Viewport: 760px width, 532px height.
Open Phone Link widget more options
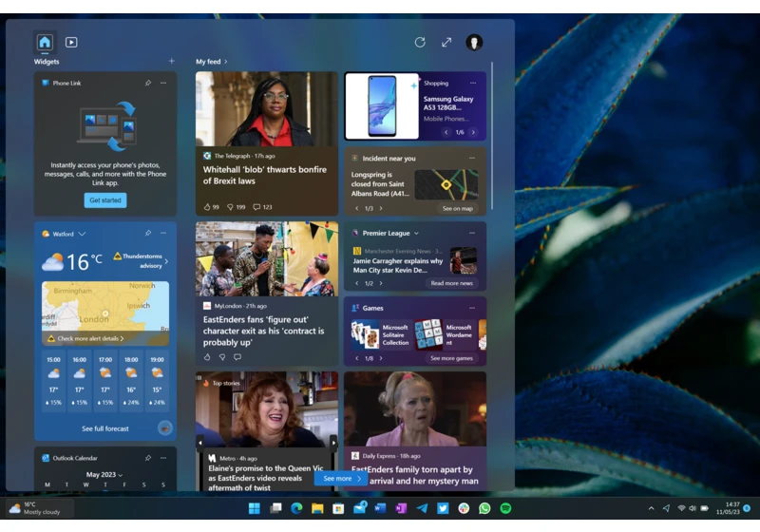163,83
